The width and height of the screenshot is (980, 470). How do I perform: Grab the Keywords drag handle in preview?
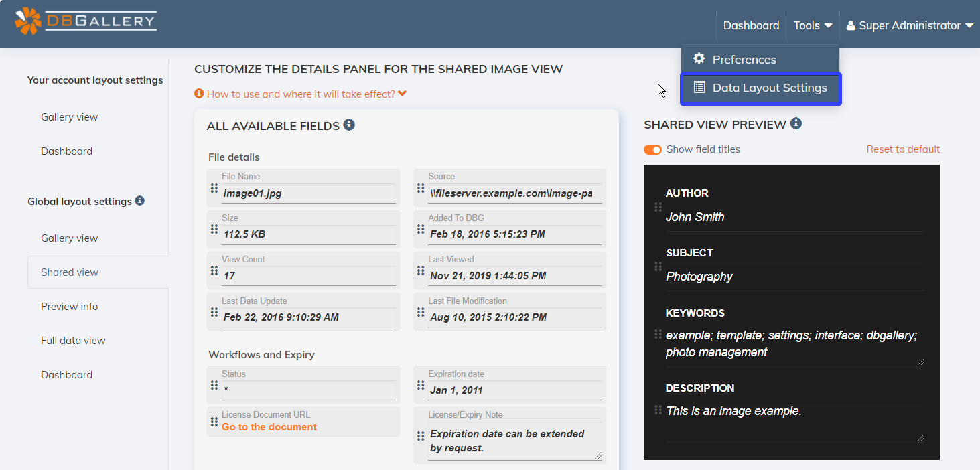[x=658, y=334]
